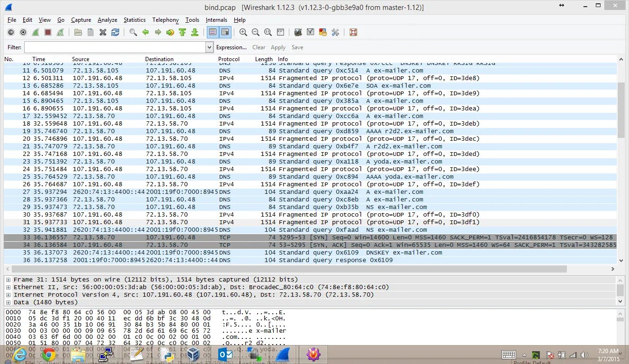Zoom out of packet text

256,32
